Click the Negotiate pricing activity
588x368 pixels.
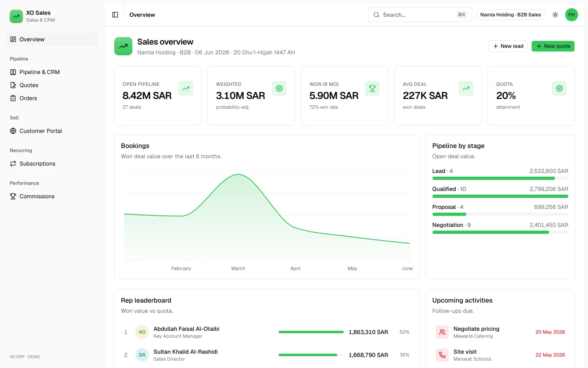pos(500,332)
